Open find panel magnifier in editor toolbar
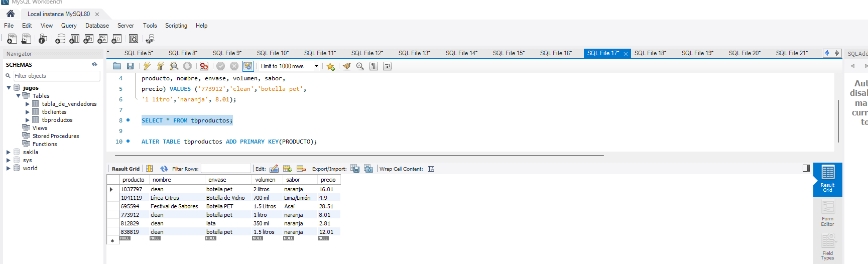Image resolution: width=868 pixels, height=264 pixels. point(360,66)
